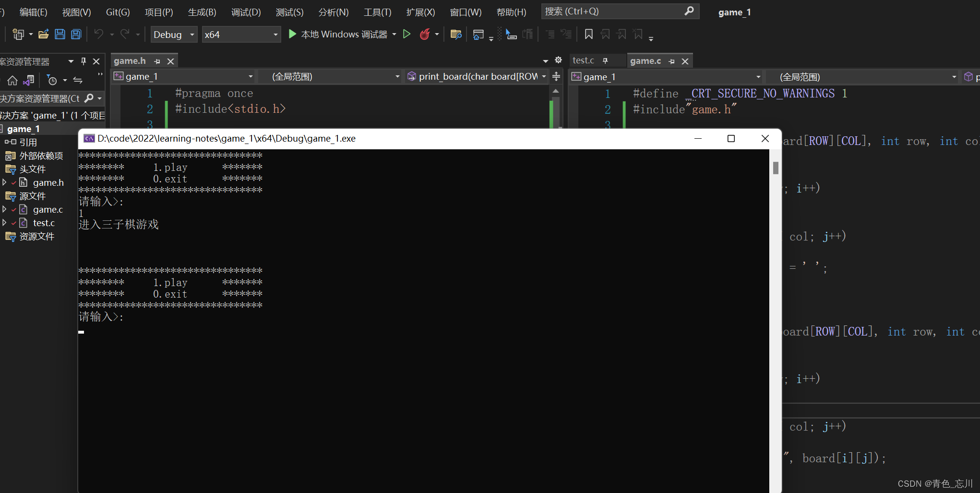Open the 帮助(H) menu
980x493 pixels.
point(511,12)
